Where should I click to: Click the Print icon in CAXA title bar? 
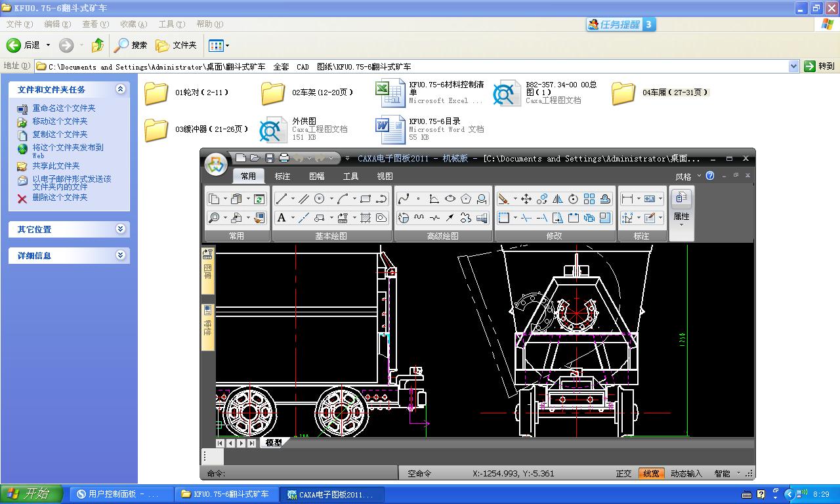[x=284, y=158]
